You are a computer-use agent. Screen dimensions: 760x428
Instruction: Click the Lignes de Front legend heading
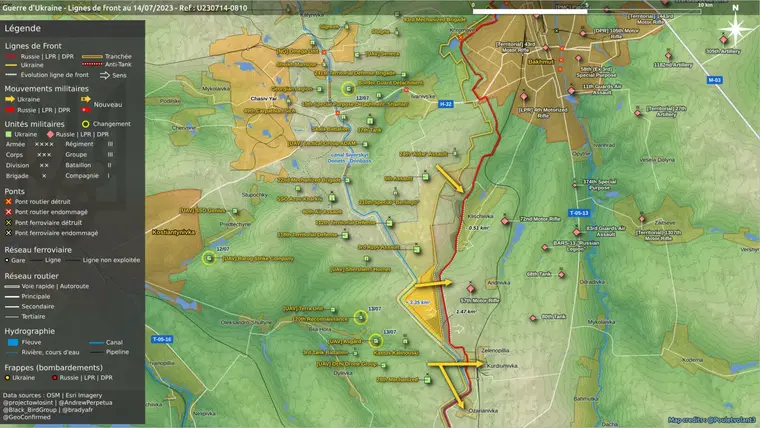point(33,46)
